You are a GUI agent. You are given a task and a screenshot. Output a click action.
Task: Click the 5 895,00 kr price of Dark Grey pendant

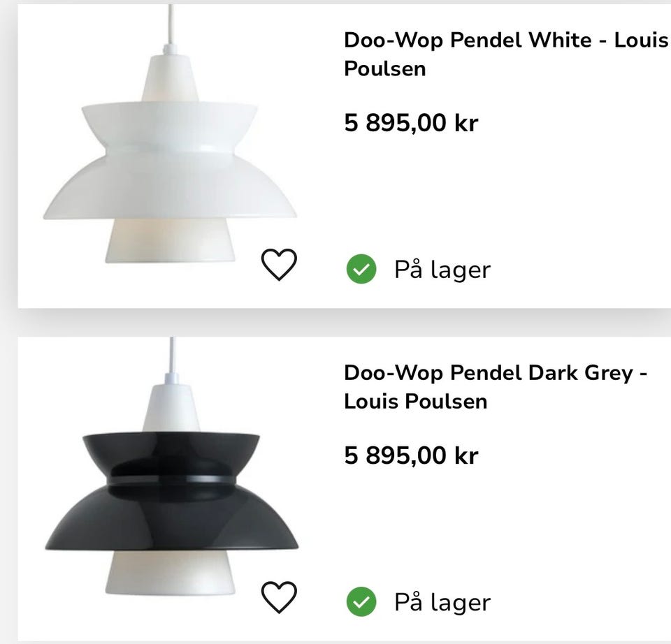411,455
